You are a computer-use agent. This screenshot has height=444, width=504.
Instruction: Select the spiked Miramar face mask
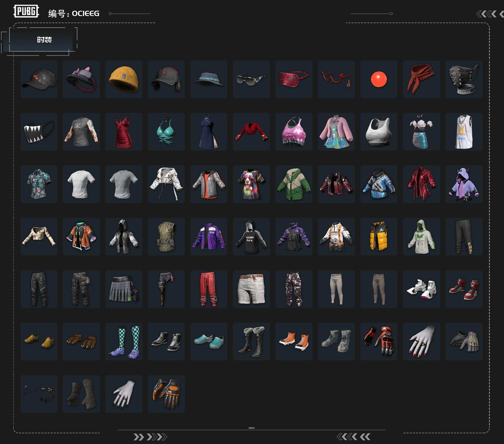point(464,79)
